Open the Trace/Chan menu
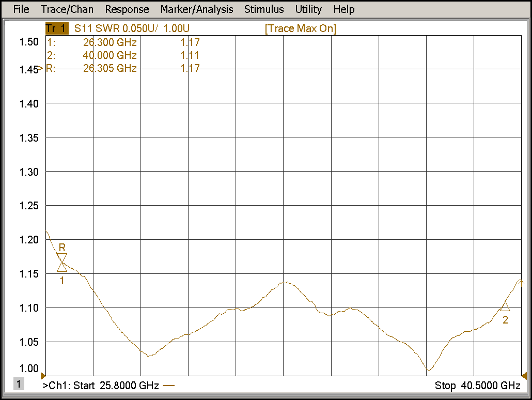 pos(67,9)
